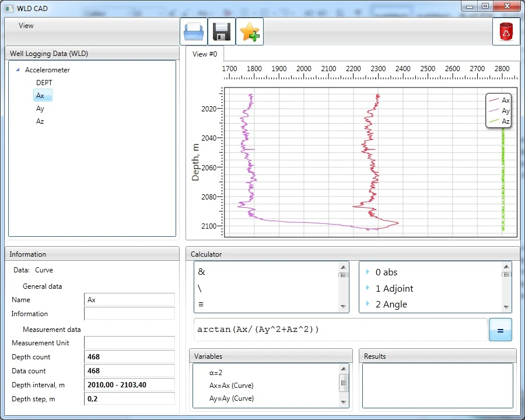This screenshot has width=525, height=420.
Task: Select the abs function in the list
Action: (386, 272)
